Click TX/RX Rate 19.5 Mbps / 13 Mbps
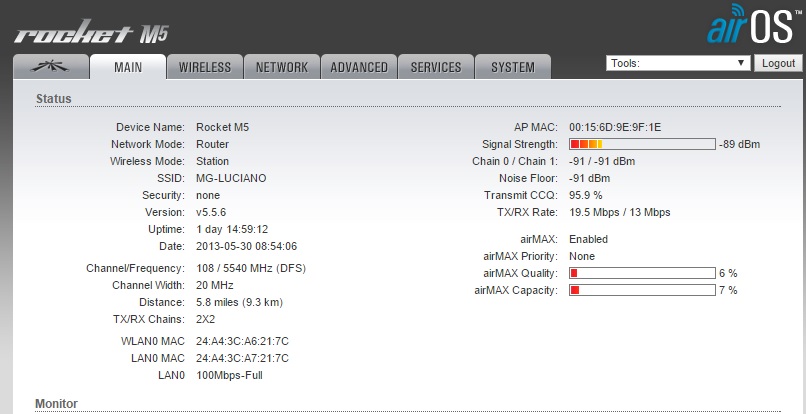The image size is (806, 414). click(619, 212)
